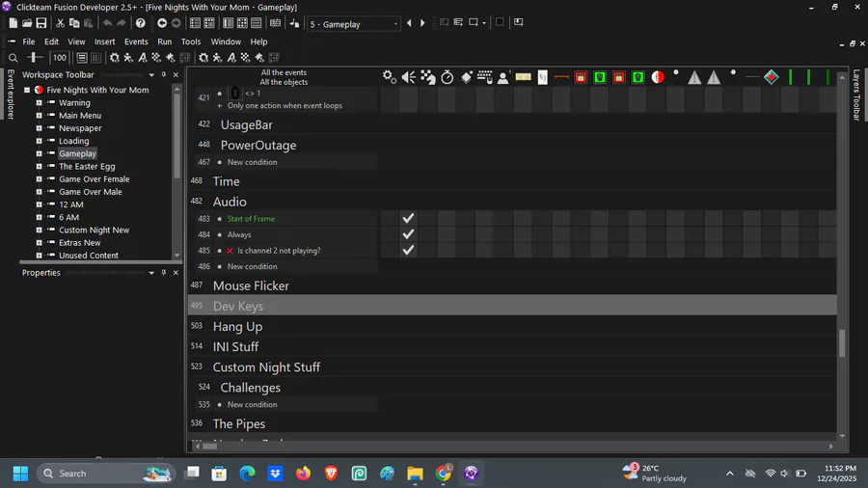
Task: Select the Timer stopwatch column icon
Action: click(x=448, y=77)
